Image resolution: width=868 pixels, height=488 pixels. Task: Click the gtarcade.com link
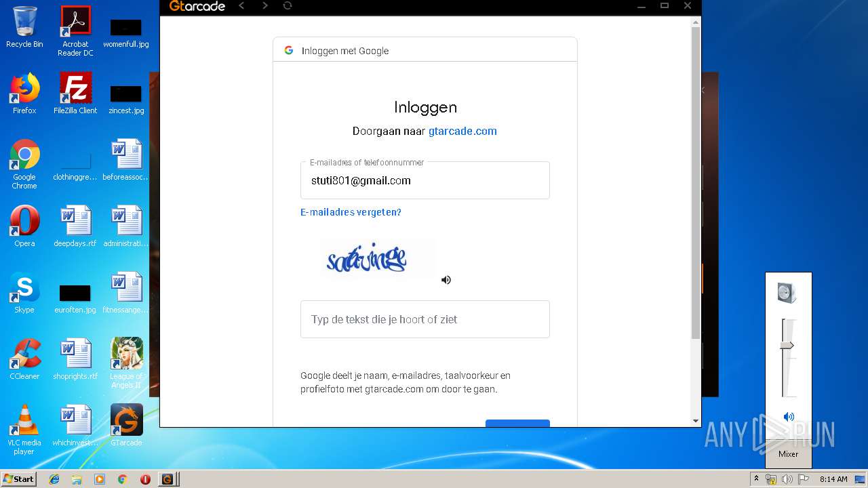coord(462,131)
